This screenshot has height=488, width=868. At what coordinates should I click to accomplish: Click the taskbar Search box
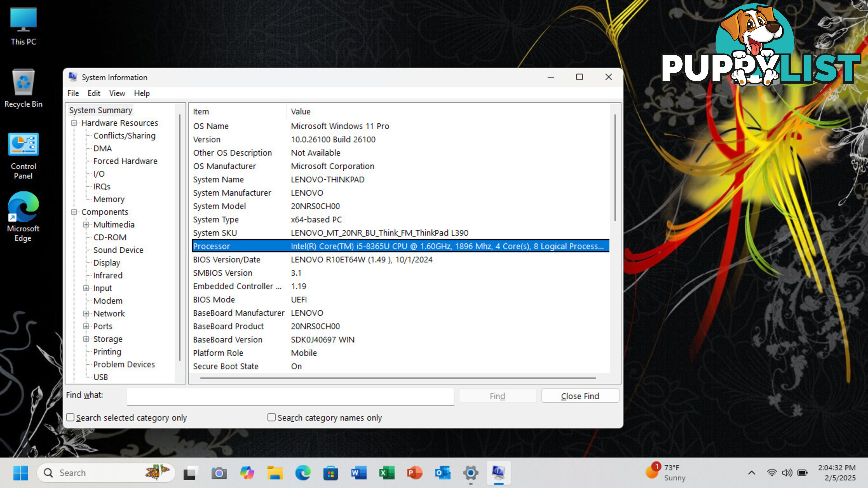(106, 473)
